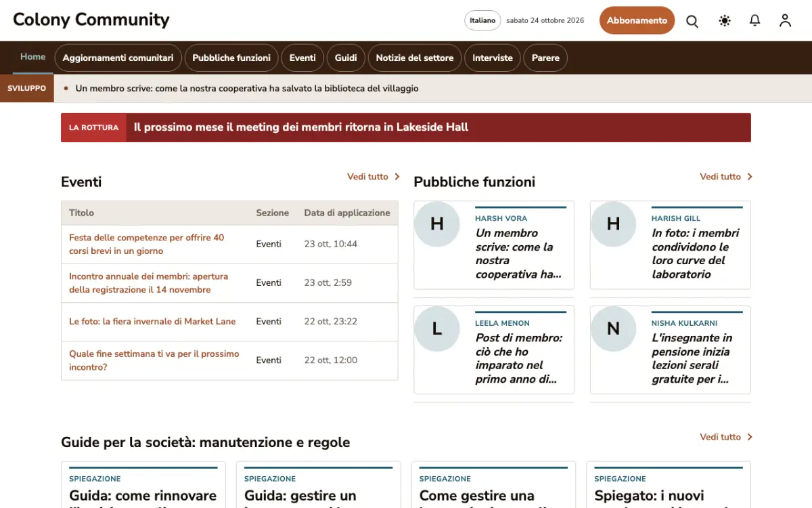Screen dimensions: 812x508
Task: Open the user account icon
Action: click(785, 21)
